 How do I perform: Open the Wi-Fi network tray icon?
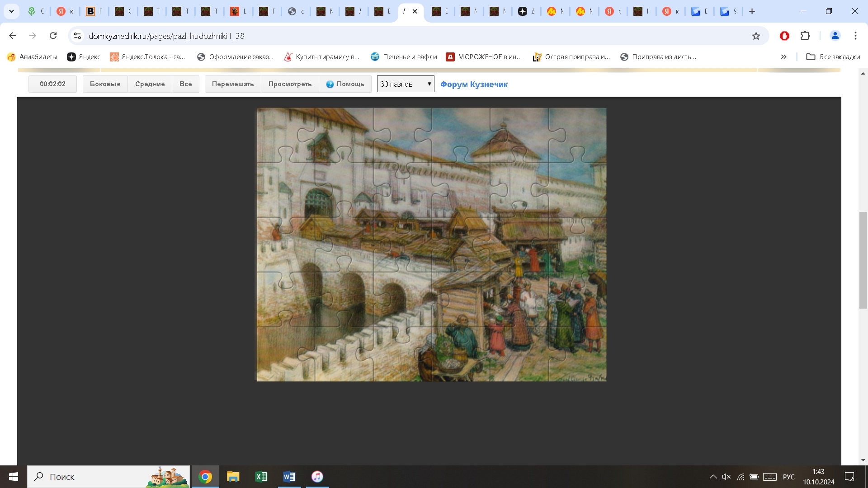coord(741,477)
